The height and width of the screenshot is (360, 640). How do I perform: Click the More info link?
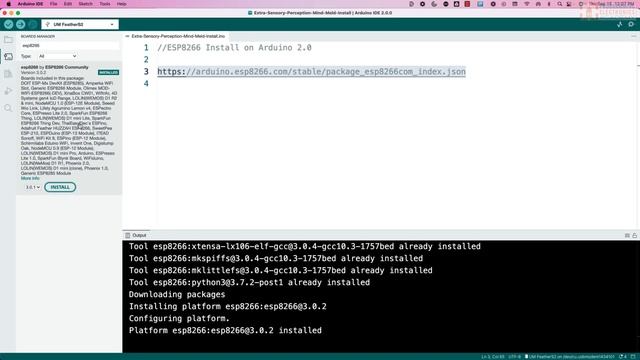30,178
